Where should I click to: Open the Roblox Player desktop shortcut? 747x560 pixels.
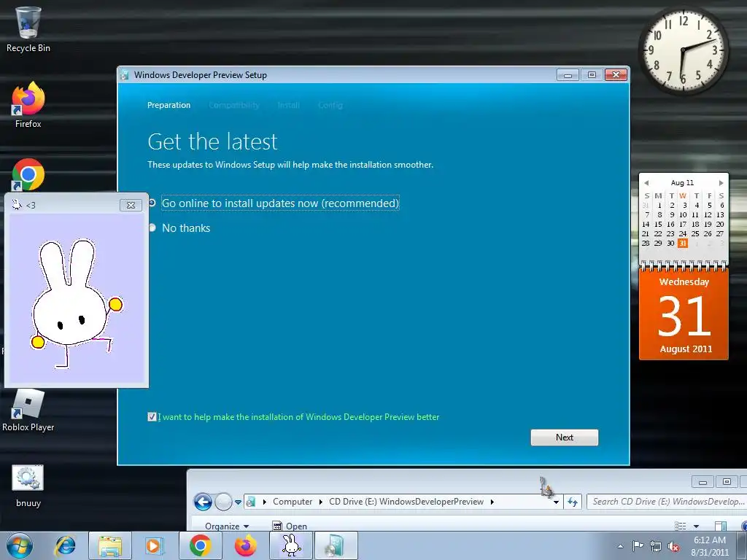(x=28, y=410)
